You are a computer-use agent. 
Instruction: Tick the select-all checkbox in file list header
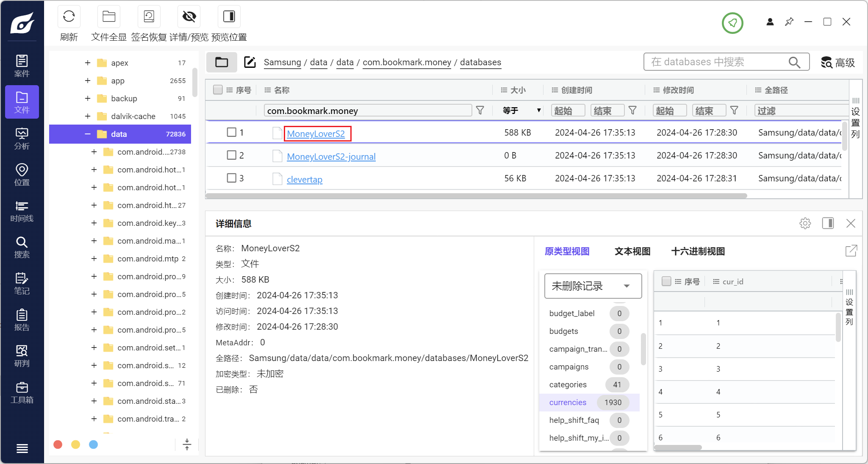(x=218, y=90)
